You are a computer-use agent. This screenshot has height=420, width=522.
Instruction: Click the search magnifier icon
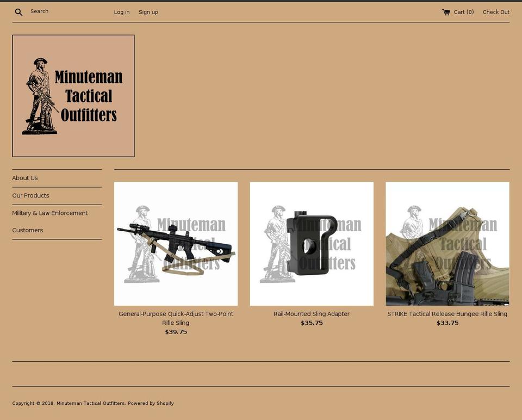pyautogui.click(x=18, y=11)
